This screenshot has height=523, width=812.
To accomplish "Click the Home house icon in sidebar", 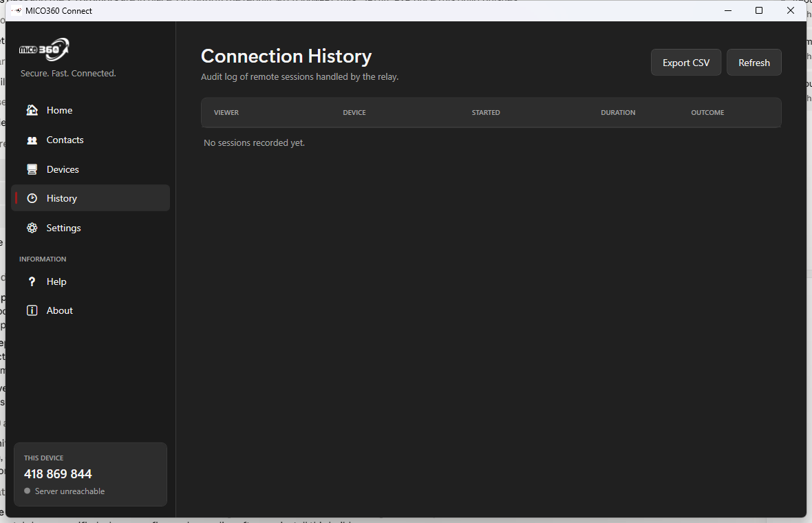I will pyautogui.click(x=32, y=110).
